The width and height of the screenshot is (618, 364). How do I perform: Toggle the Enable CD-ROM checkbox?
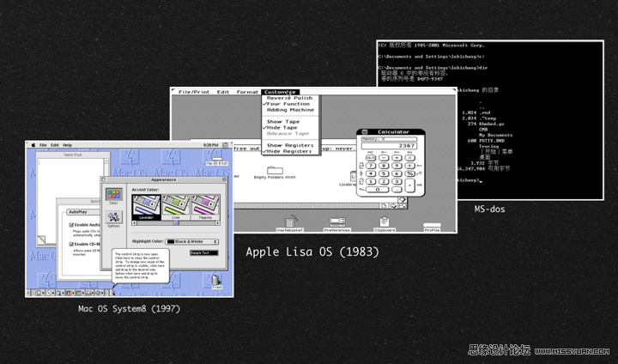click(x=71, y=244)
